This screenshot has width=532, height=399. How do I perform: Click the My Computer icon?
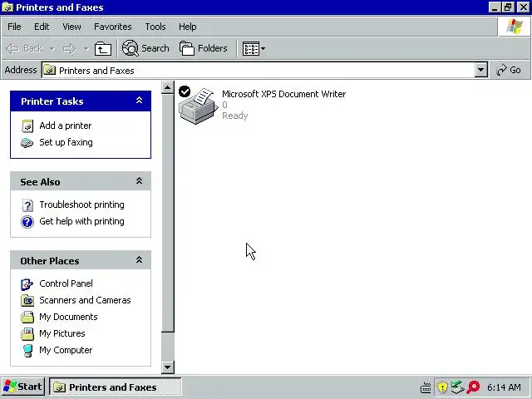tap(27, 351)
